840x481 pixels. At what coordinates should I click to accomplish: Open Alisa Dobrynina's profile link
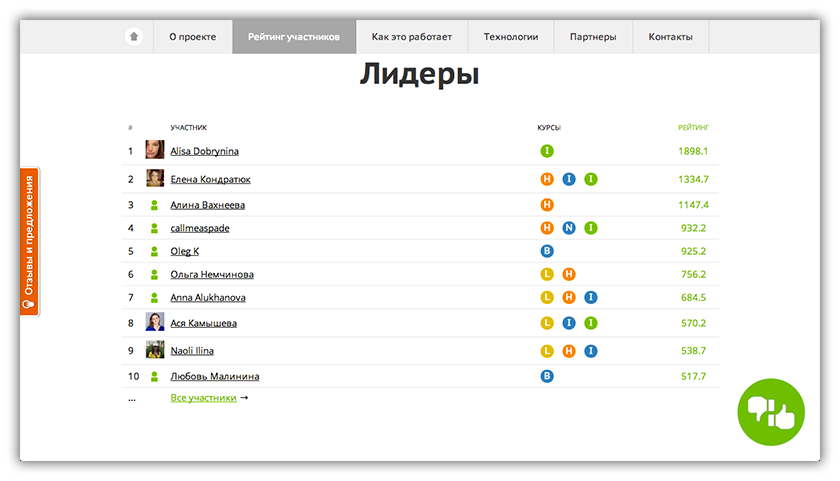click(205, 151)
